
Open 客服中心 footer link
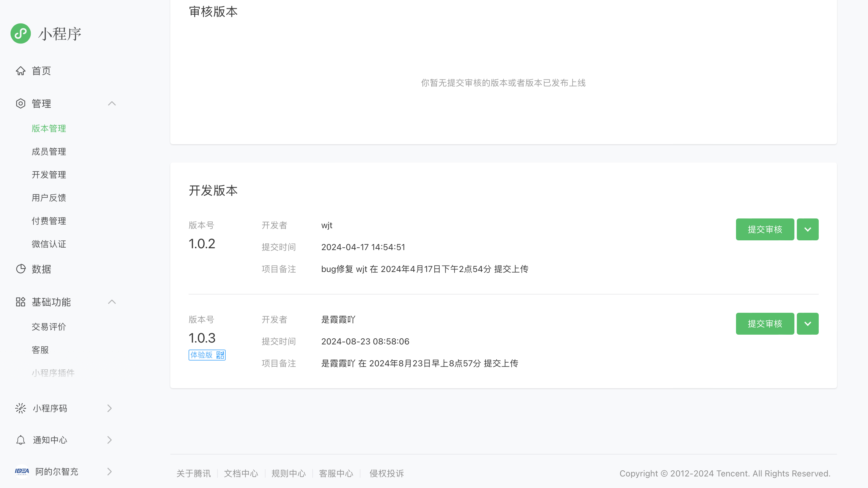pos(336,473)
